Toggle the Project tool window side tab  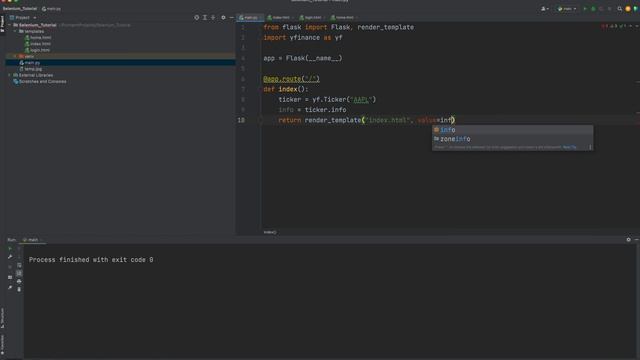point(2,24)
